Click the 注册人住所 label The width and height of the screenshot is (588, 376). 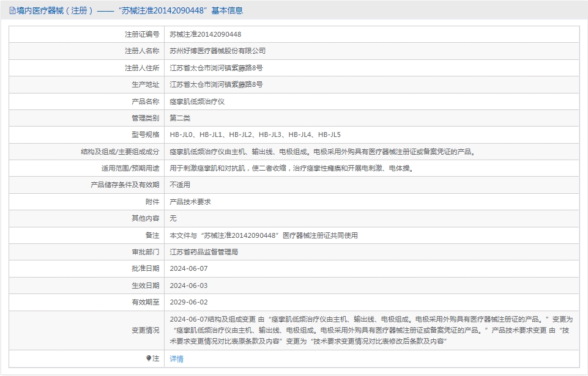[x=142, y=68]
